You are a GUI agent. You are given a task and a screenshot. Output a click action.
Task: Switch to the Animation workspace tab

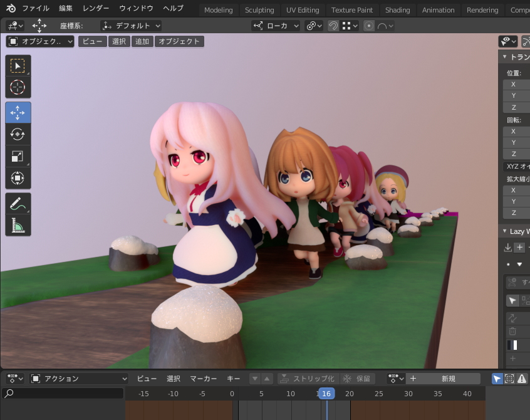tap(438, 10)
